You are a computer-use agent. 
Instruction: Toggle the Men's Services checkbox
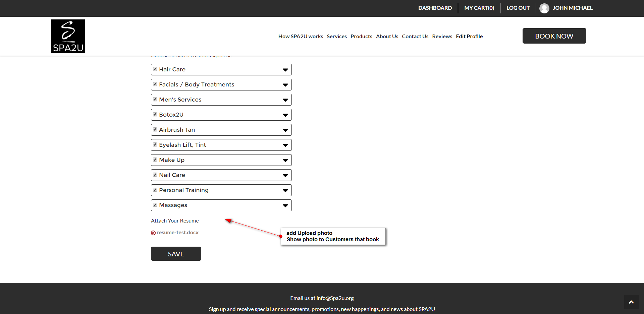[x=155, y=99]
